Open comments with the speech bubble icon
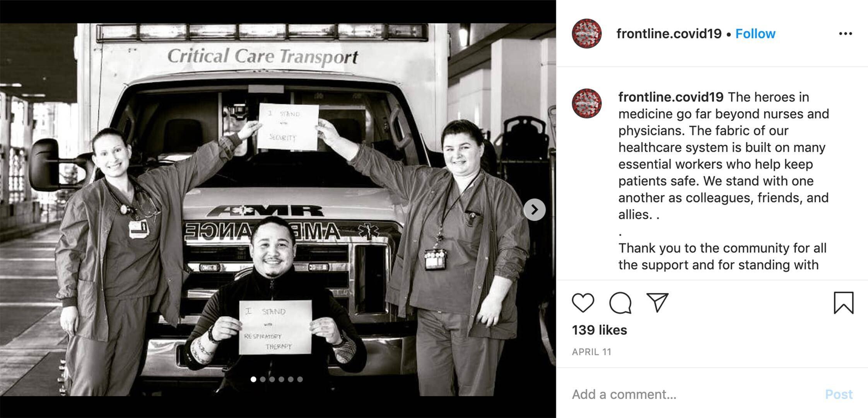 tap(620, 303)
